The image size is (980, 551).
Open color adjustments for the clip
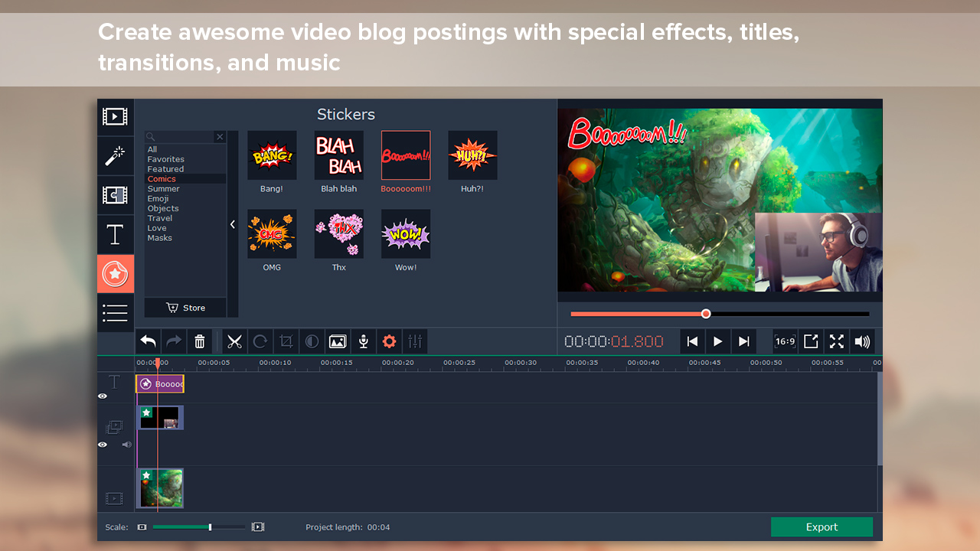tap(312, 341)
